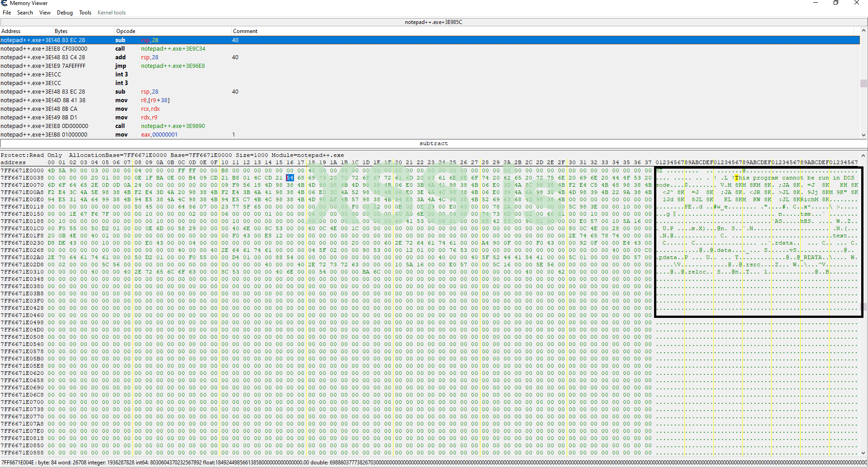Click the Protect:Read Only region info line
This screenshot has height=468, width=868.
[172, 155]
